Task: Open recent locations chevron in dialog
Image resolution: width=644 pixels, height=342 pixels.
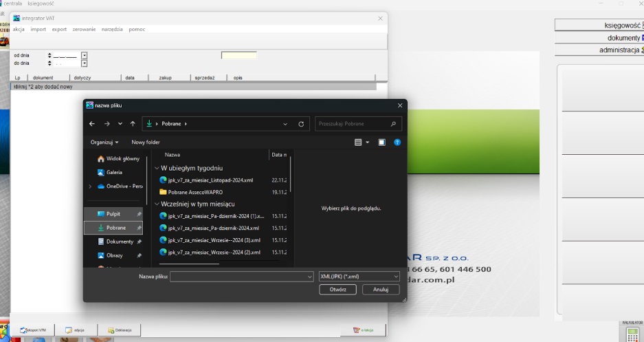Action: pyautogui.click(x=120, y=124)
